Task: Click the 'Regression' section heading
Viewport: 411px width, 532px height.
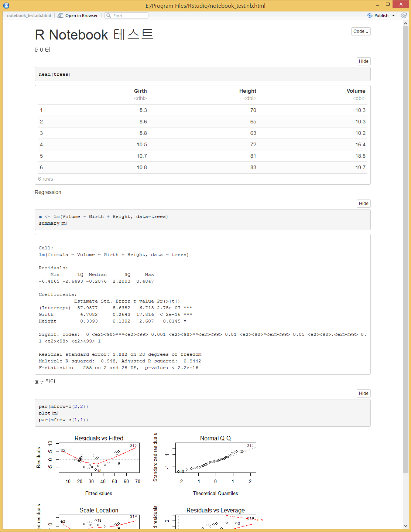Action: [x=48, y=192]
